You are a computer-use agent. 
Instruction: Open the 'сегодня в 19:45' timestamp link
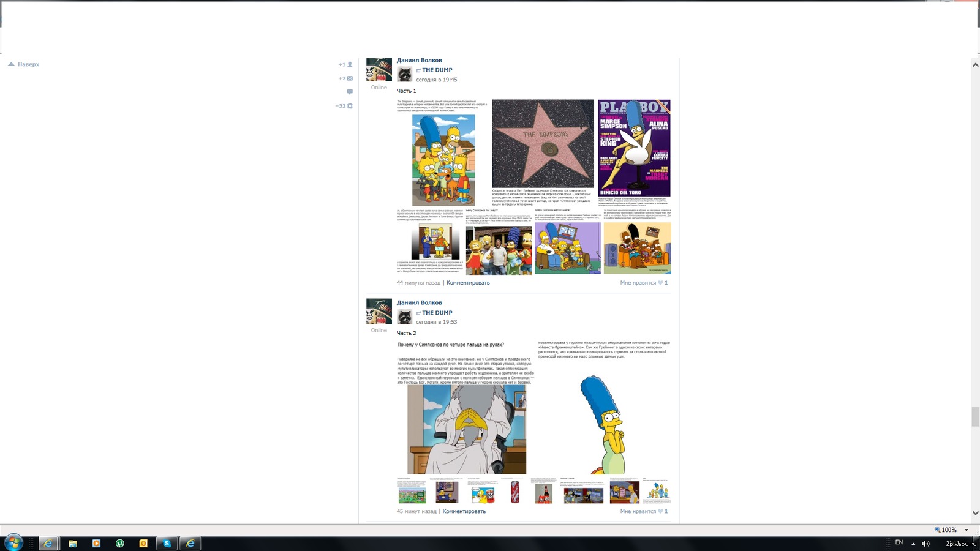437,80
